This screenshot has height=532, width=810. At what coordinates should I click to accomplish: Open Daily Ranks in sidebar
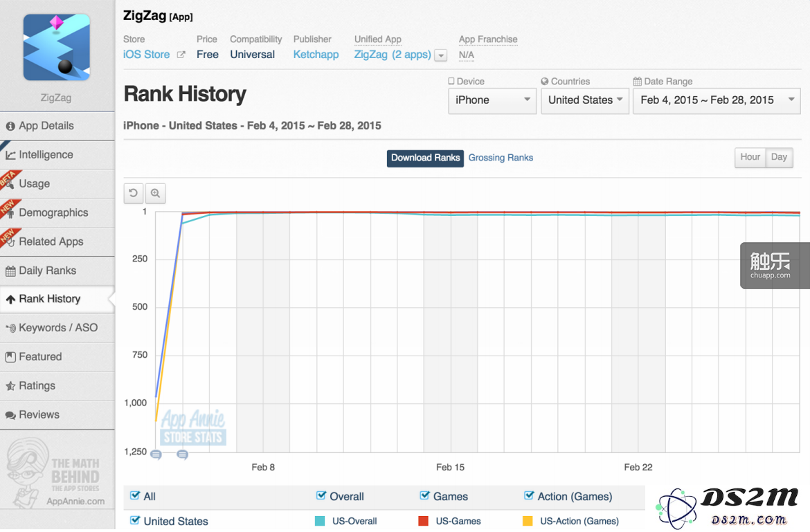(x=57, y=270)
